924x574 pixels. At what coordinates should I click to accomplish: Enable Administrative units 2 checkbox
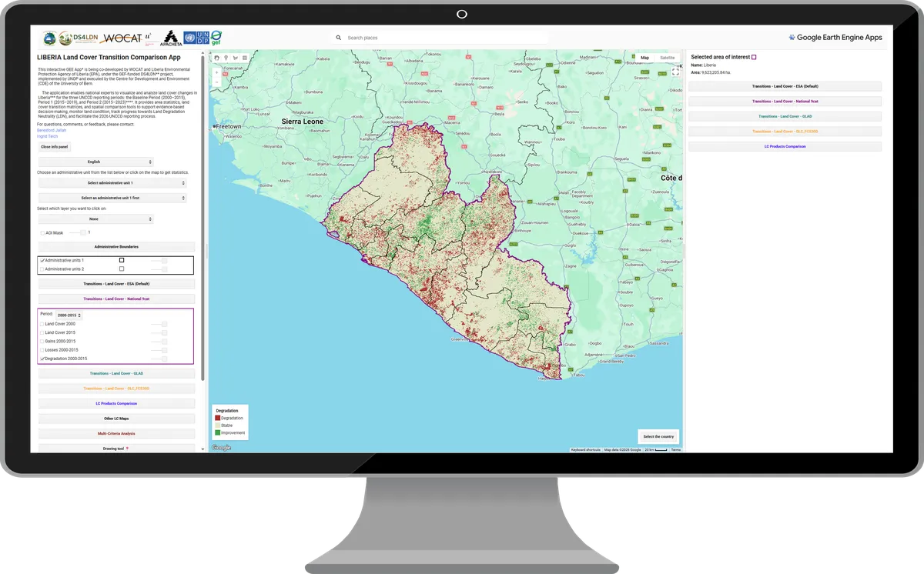coord(42,269)
